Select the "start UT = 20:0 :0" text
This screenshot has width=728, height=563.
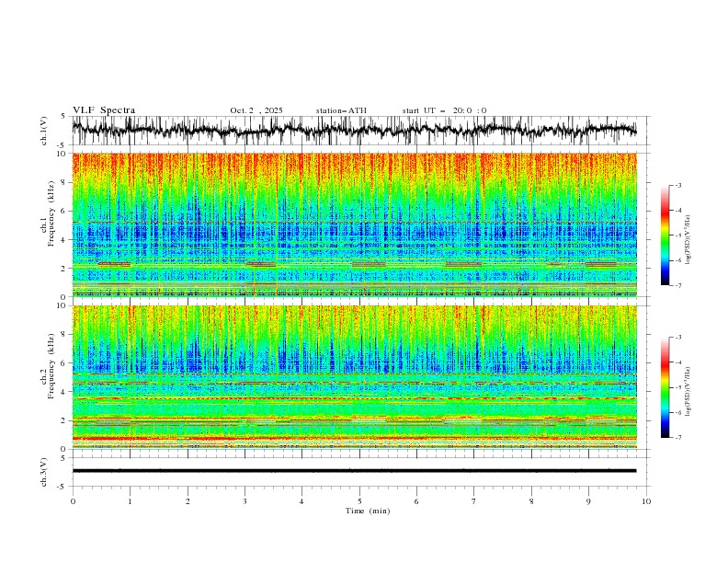point(444,110)
